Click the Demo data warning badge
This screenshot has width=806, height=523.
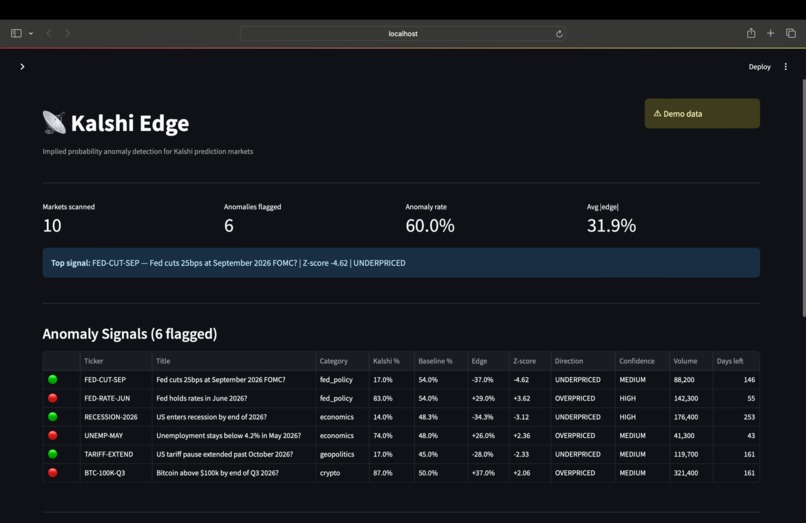pyautogui.click(x=702, y=114)
